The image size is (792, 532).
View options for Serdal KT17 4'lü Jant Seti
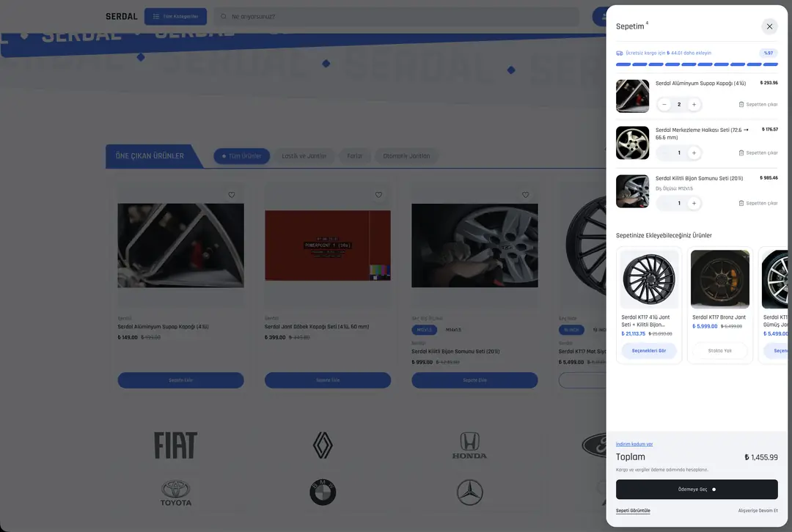tap(648, 351)
